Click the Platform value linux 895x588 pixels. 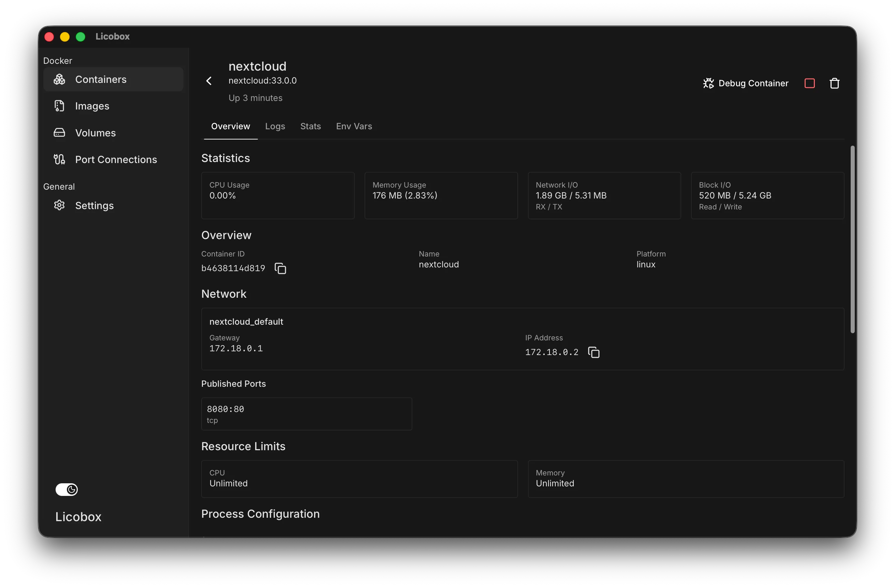tap(646, 264)
